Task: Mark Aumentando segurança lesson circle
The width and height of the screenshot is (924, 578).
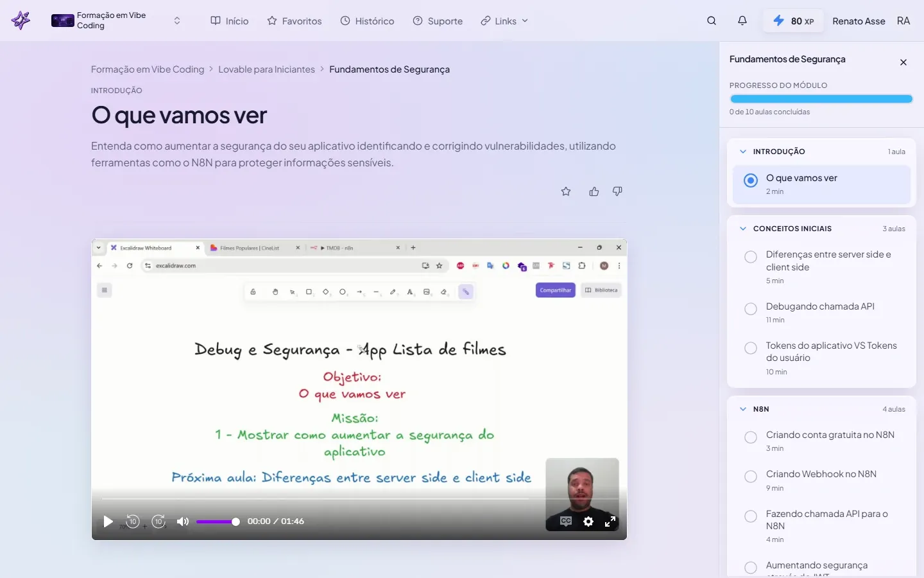Action: [751, 568]
